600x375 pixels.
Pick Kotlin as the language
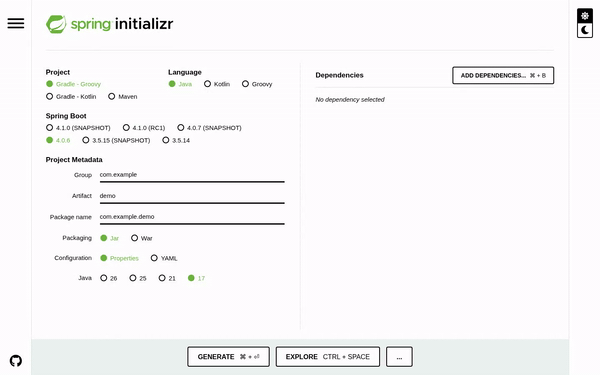(x=217, y=84)
